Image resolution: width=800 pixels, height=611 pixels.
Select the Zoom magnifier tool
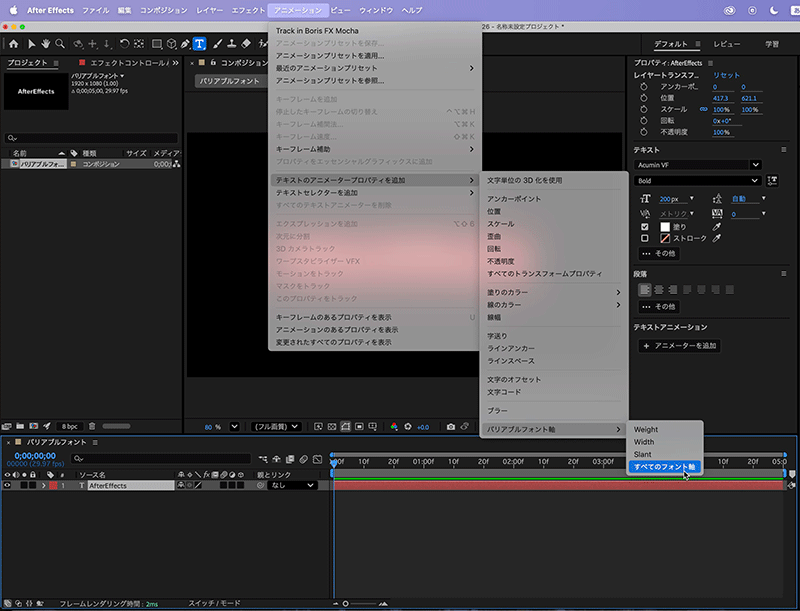pos(62,44)
